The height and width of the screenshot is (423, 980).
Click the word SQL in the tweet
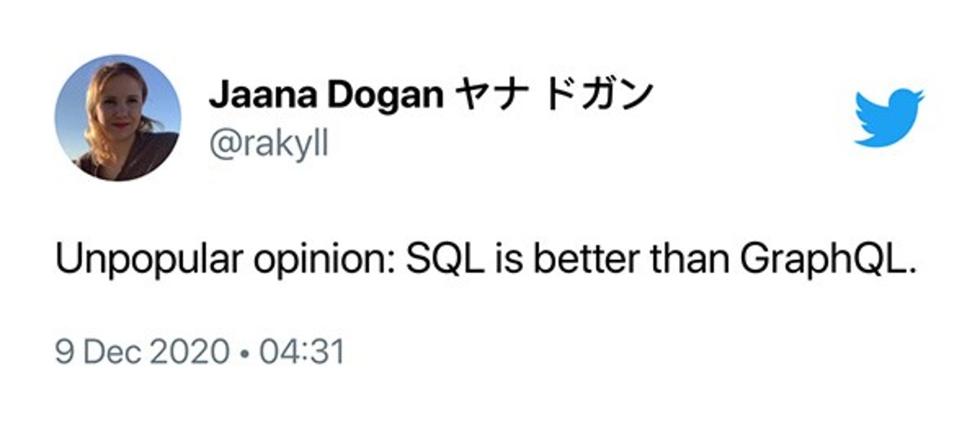tap(447, 262)
